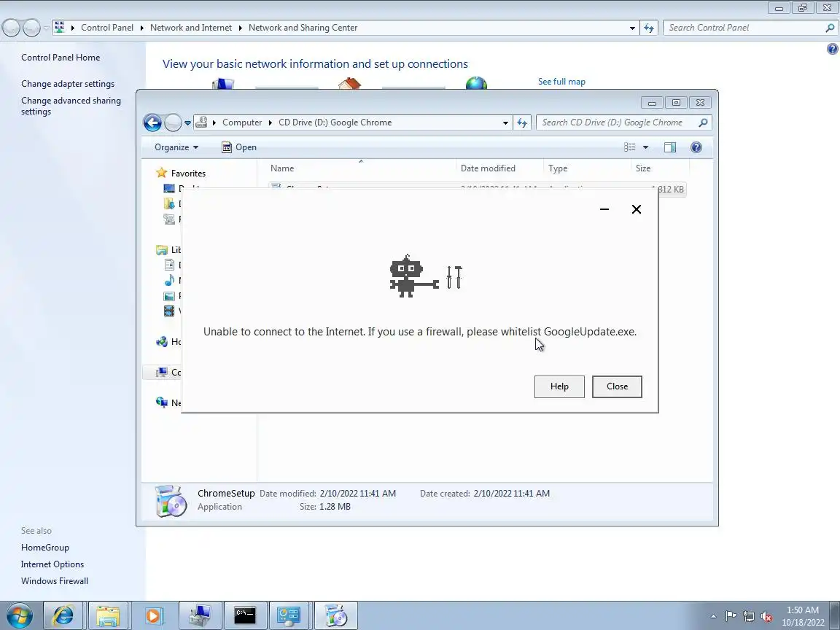Open Organize menu in explorer toolbar
The height and width of the screenshot is (630, 840).
tap(176, 147)
